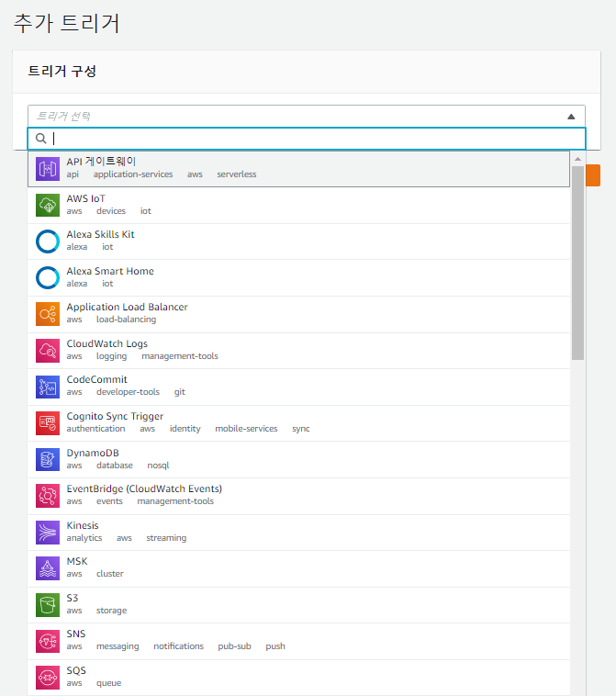The image size is (616, 696).
Task: Click the trigger list scrollbar thumb
Action: click(577, 264)
